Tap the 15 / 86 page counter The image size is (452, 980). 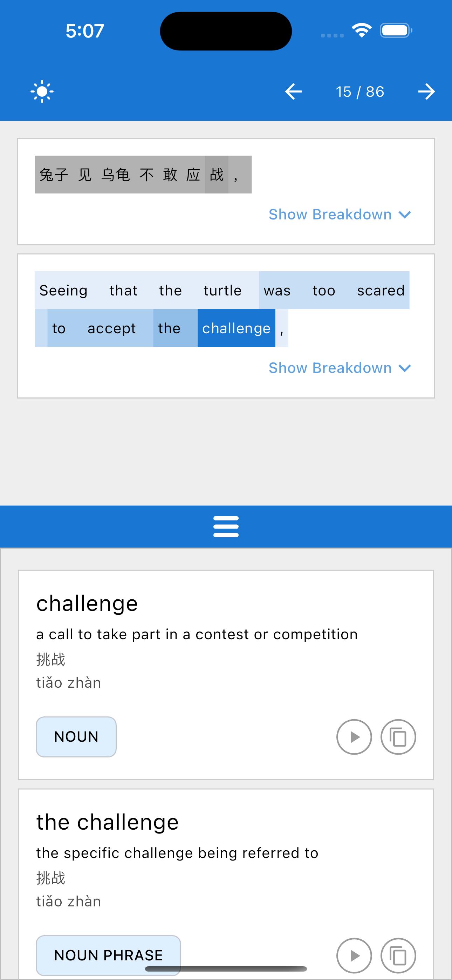(x=360, y=92)
